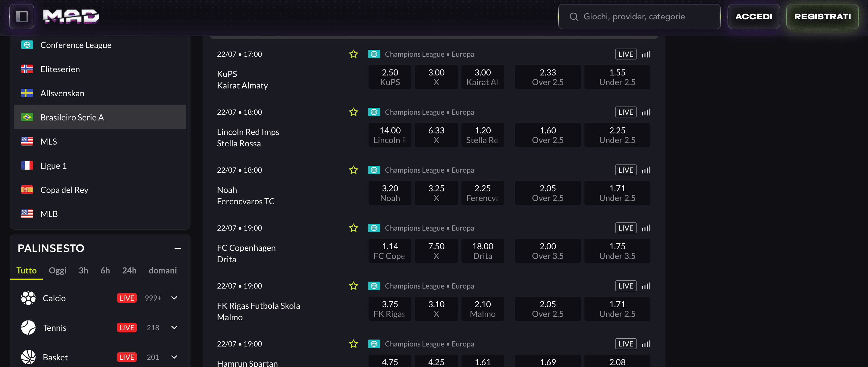Favorite the Lincoln Red Imps match
Image resolution: width=868 pixels, height=367 pixels.
click(353, 112)
